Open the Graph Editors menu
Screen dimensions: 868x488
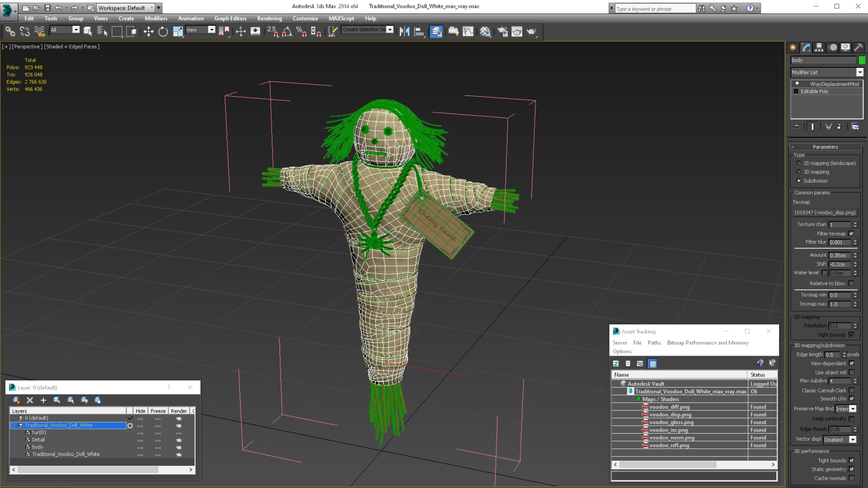point(230,18)
